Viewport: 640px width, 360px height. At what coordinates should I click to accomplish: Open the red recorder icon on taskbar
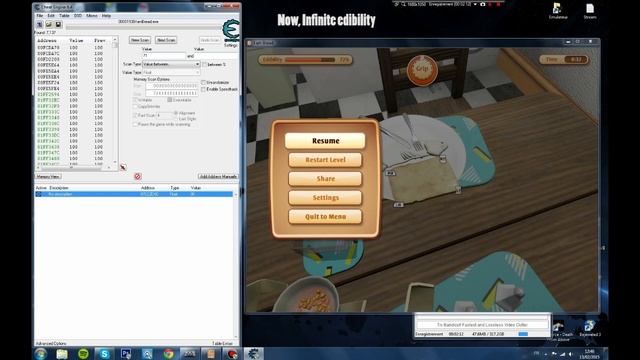[x=232, y=353]
